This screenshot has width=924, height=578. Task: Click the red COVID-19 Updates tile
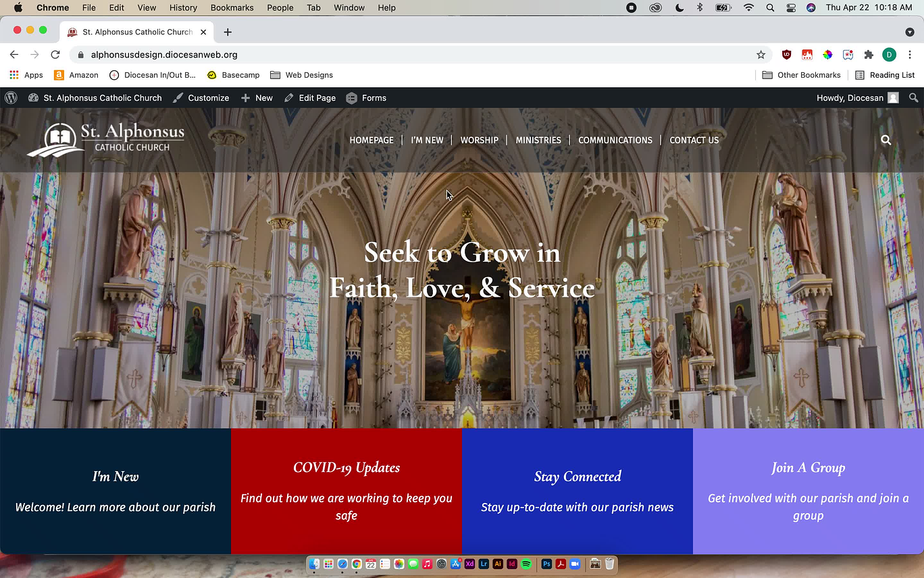pyautogui.click(x=346, y=491)
